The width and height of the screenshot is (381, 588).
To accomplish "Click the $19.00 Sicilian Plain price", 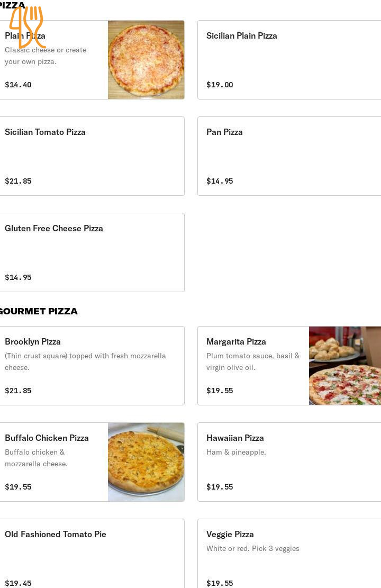I will click(x=220, y=85).
